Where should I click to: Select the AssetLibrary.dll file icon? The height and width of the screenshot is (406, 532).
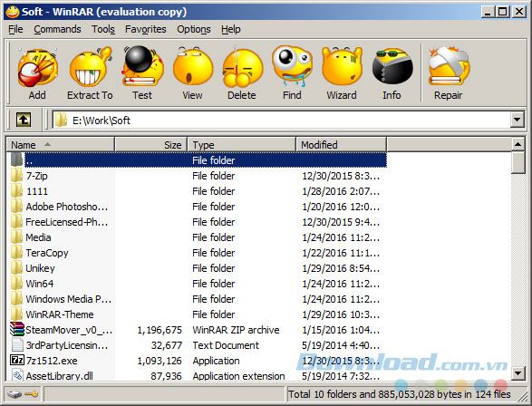(x=17, y=375)
